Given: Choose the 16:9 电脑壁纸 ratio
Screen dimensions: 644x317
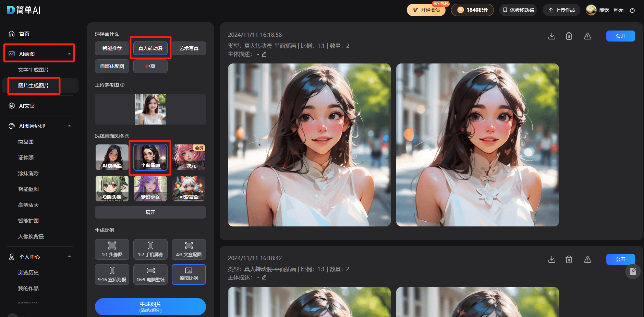Looking at the screenshot, I should 150,274.
